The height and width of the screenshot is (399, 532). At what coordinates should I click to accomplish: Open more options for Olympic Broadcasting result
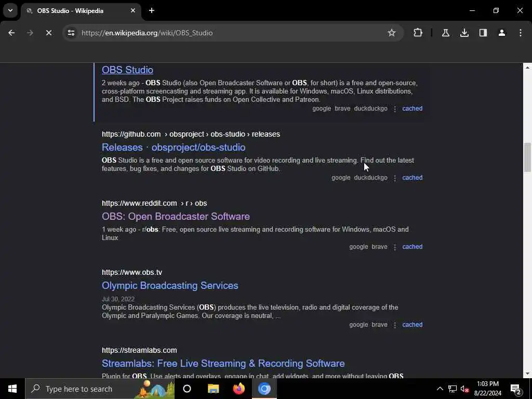tap(395, 325)
